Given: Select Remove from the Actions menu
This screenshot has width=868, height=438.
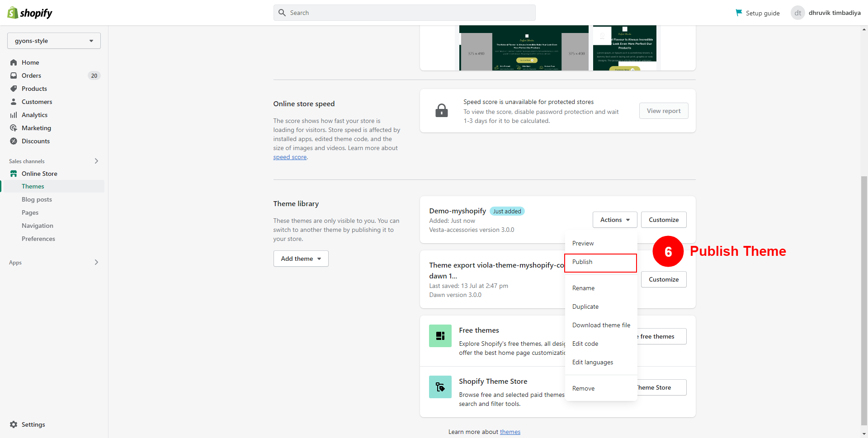Looking at the screenshot, I should [x=583, y=388].
